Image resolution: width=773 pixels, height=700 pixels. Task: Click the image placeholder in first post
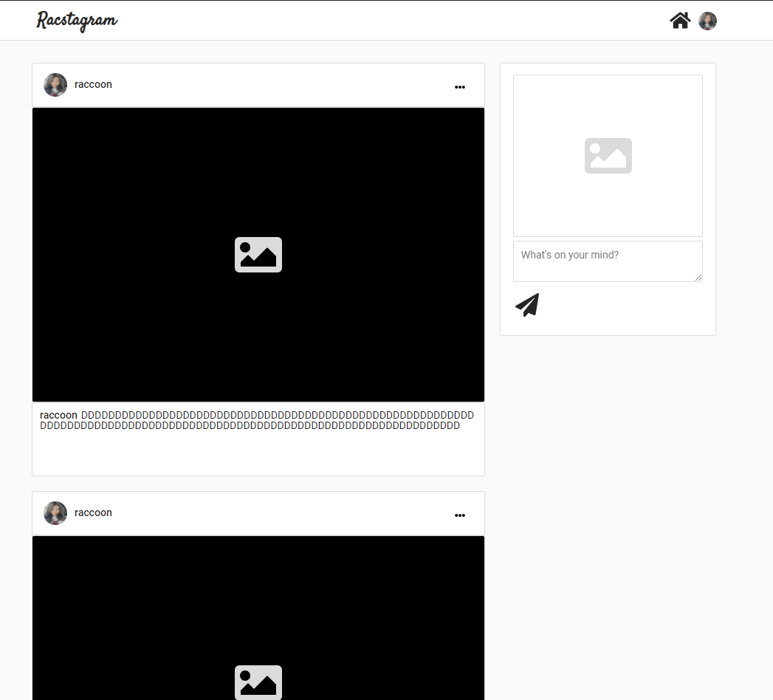[258, 254]
